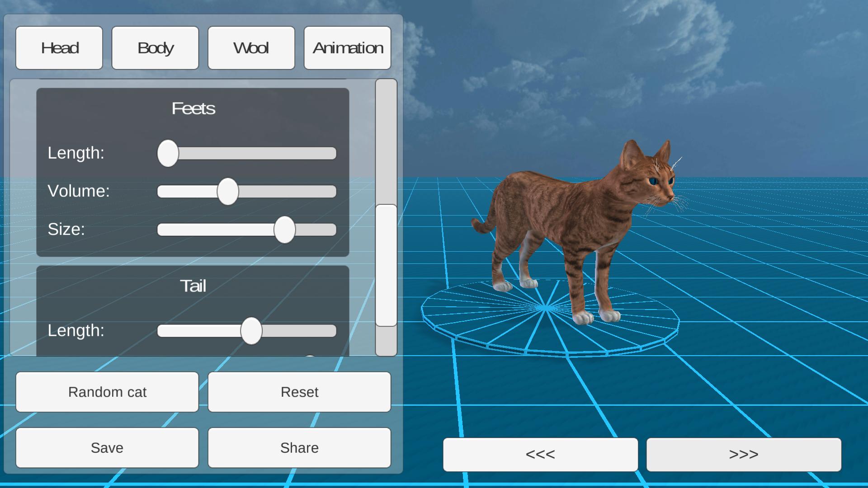Viewport: 868px width, 488px height.
Task: Click the Random cat generator button
Action: point(107,391)
